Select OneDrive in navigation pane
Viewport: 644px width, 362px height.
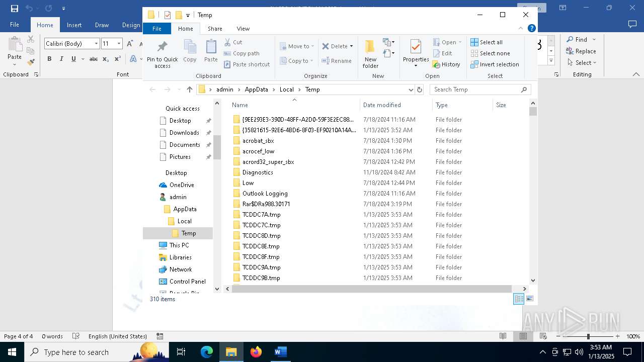181,185
